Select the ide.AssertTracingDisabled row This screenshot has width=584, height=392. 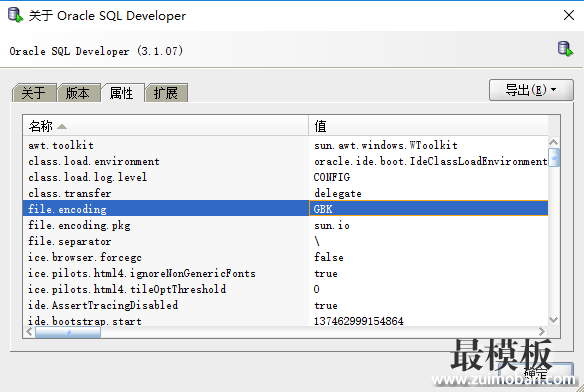point(285,305)
